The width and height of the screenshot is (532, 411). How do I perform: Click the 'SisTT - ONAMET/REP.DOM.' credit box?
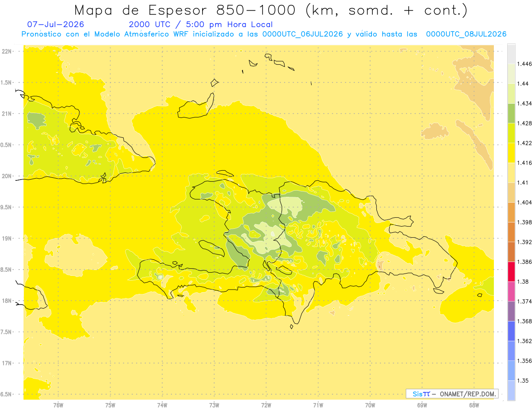coord(453,394)
